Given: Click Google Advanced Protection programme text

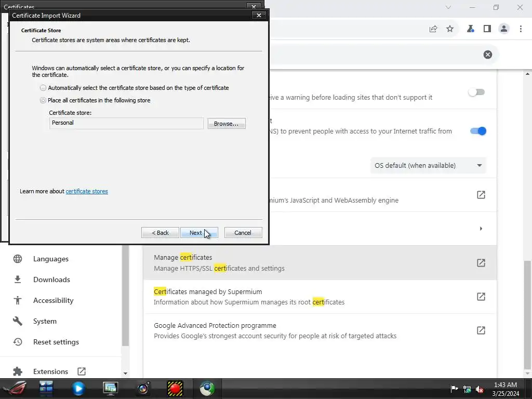Looking at the screenshot, I should [x=215, y=326].
